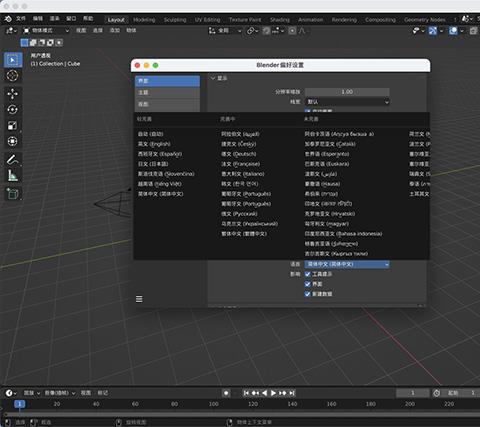Click the current frame field in timeline
The image size is (480, 427).
coord(412,393)
